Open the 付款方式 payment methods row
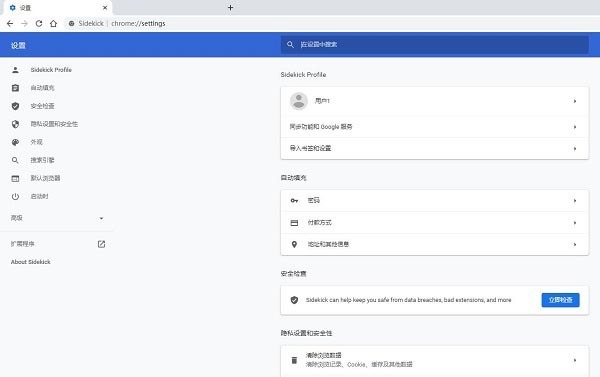The image size is (600, 377). (435, 223)
